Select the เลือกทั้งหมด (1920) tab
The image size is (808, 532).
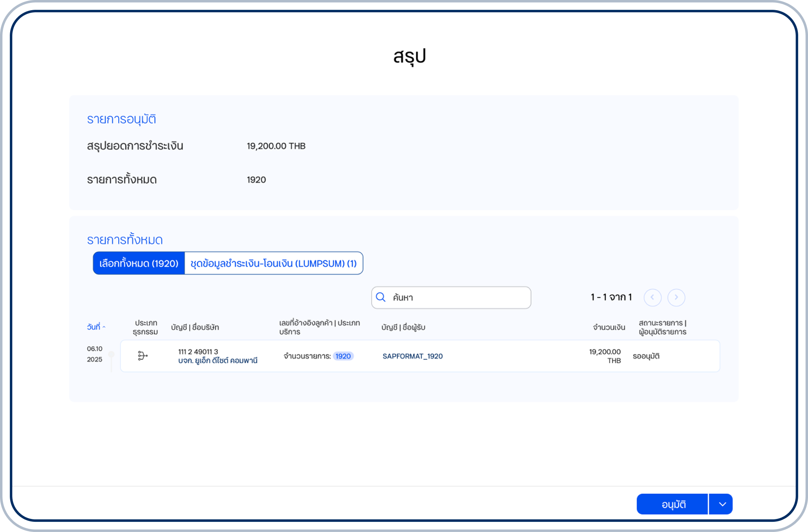[139, 264]
